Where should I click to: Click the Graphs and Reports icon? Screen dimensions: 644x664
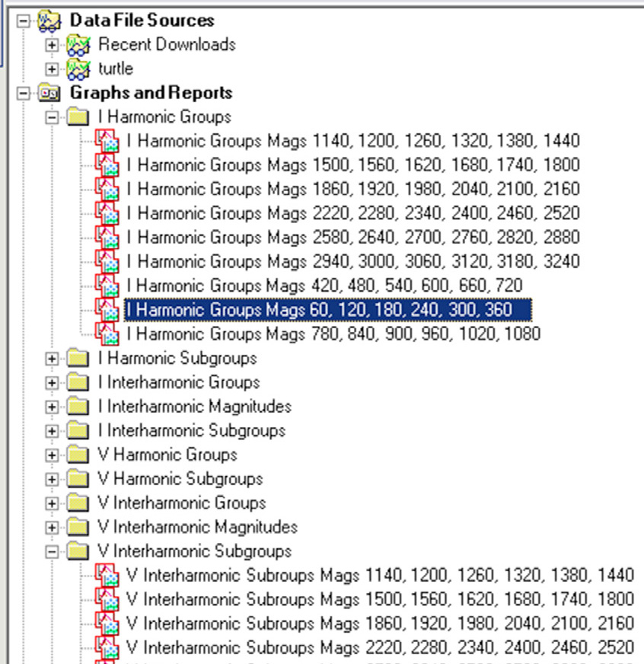click(48, 93)
